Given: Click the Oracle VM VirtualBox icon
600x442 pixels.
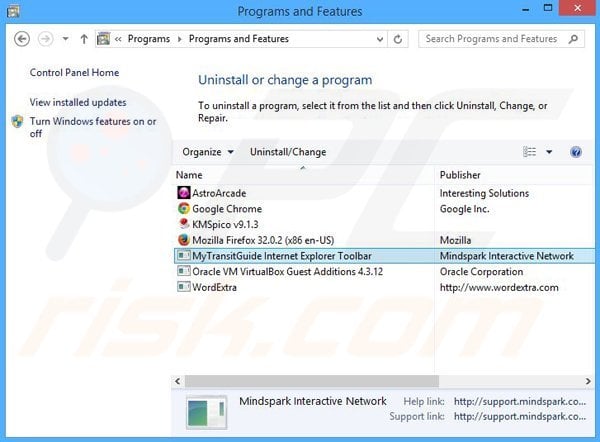Looking at the screenshot, I should coord(184,271).
